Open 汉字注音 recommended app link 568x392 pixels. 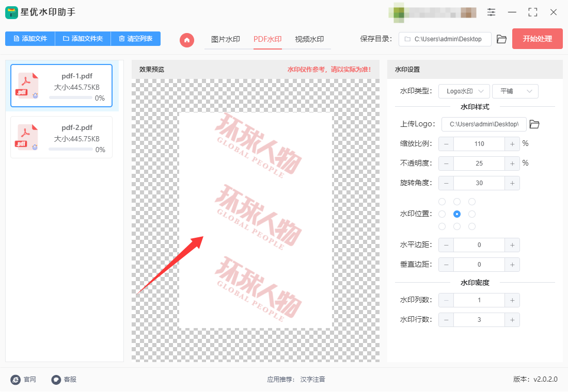312,379
